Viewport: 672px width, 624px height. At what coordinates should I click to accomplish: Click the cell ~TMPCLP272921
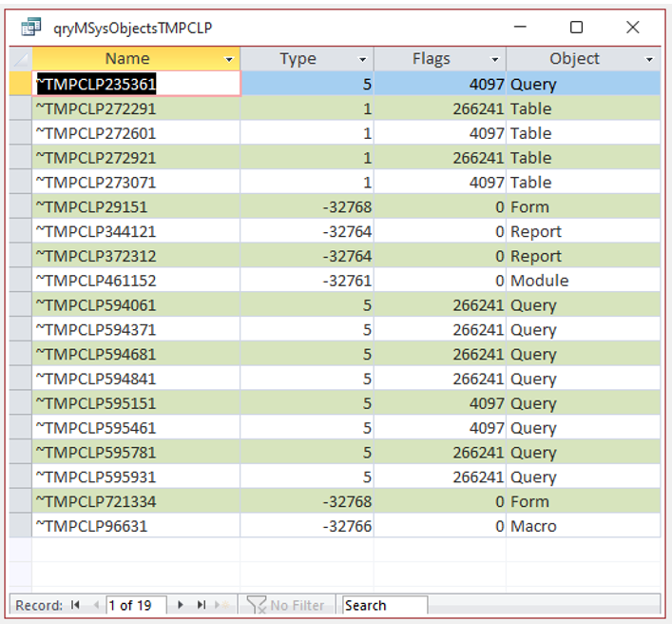pyautogui.click(x=136, y=157)
